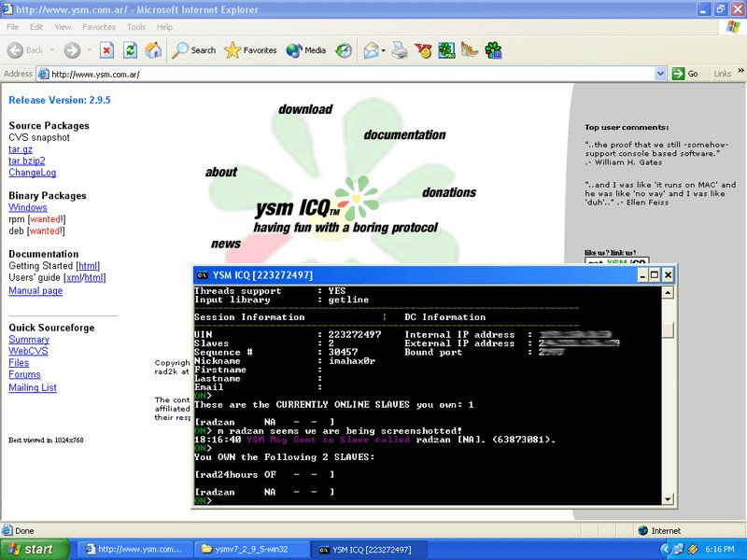Click the tar.bzip2 source link
Image resolution: width=747 pixels, height=560 pixels.
coord(27,161)
